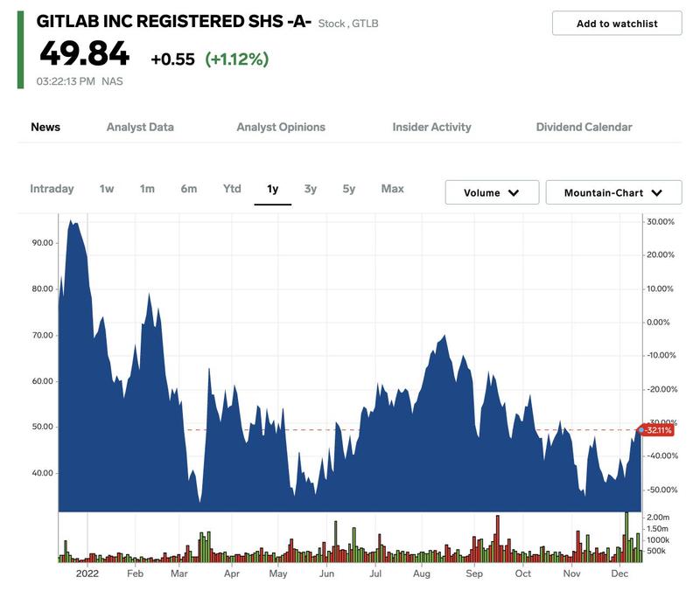The height and width of the screenshot is (598, 700).
Task: Click the Jun month axis label
Action: [326, 574]
